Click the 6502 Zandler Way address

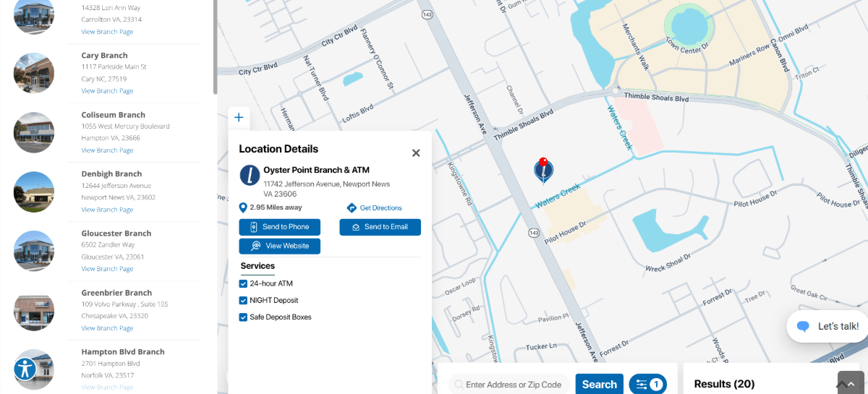click(109, 245)
